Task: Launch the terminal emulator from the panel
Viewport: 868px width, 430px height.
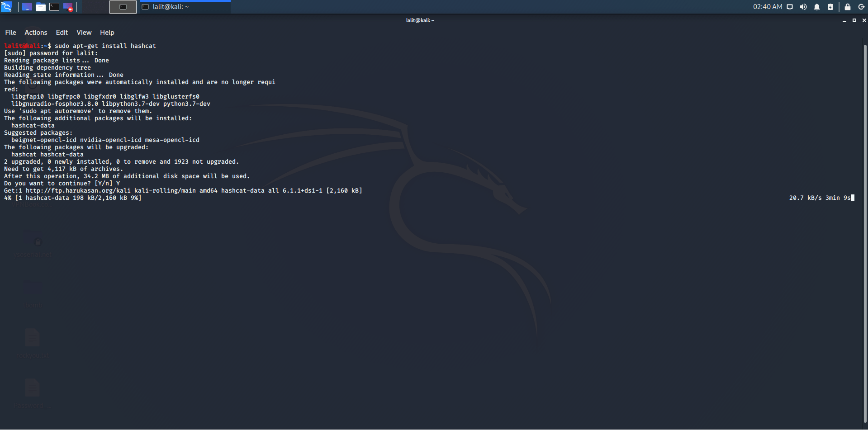Action: coord(54,7)
